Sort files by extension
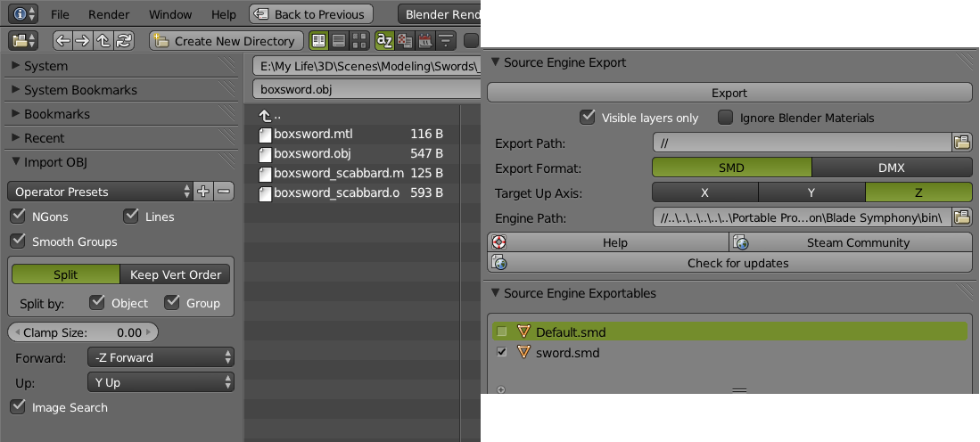 (404, 41)
